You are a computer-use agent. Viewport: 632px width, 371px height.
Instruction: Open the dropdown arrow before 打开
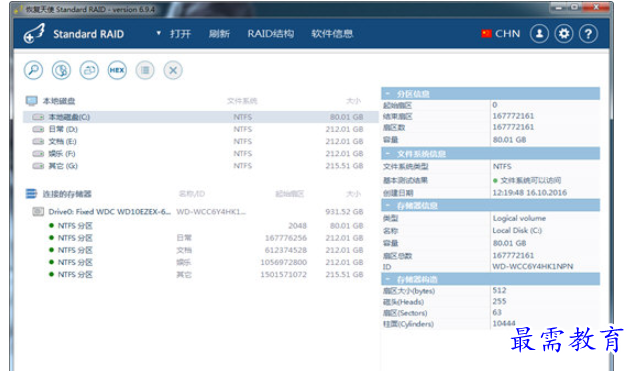pos(159,33)
